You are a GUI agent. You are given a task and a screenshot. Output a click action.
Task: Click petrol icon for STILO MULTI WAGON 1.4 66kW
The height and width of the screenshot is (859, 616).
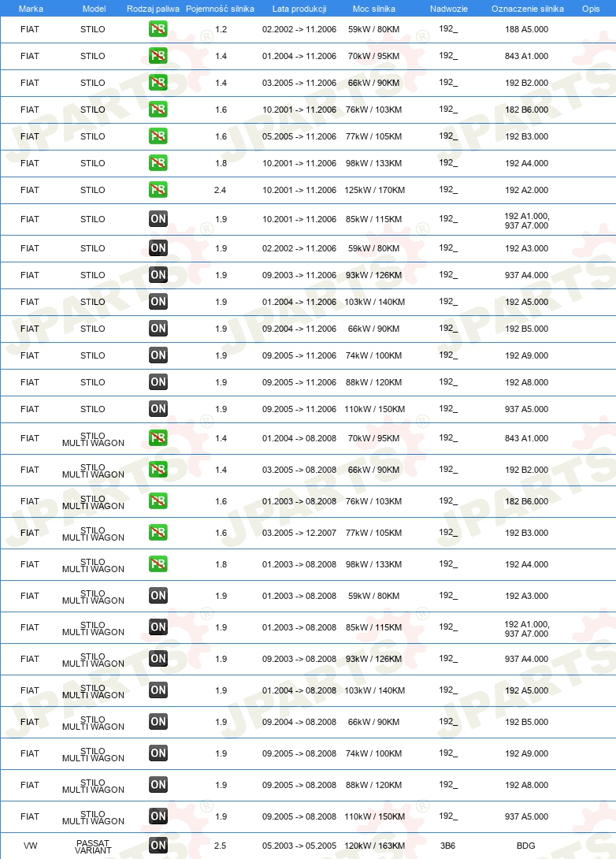coord(158,470)
